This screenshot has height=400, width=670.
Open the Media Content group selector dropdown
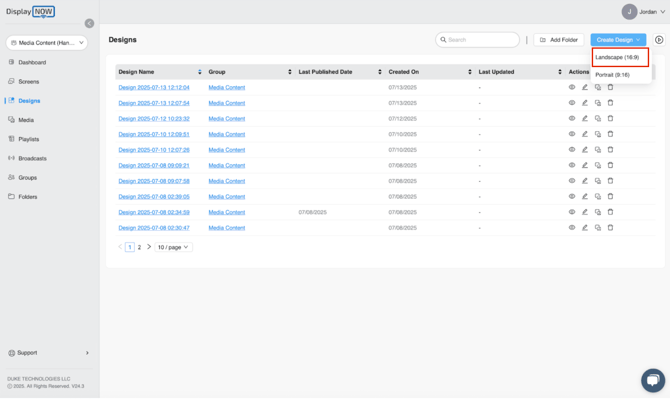pyautogui.click(x=47, y=43)
